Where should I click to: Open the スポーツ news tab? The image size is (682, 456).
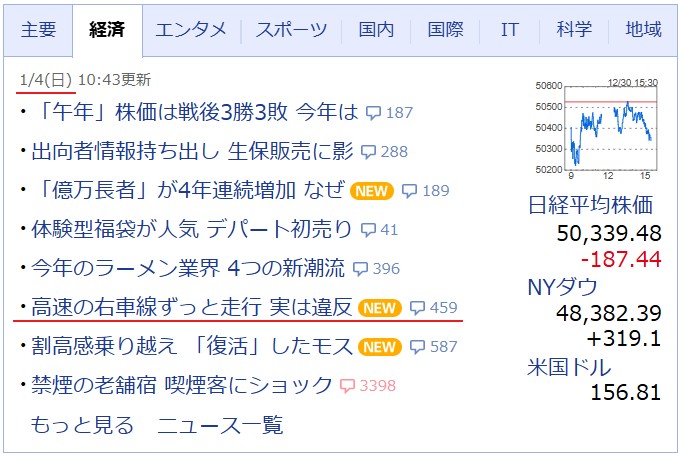(x=290, y=29)
